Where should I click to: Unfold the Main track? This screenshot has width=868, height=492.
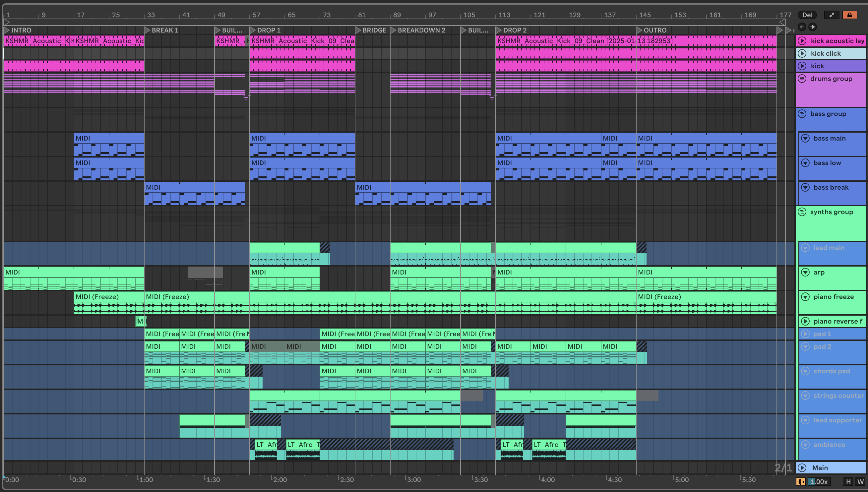point(802,468)
